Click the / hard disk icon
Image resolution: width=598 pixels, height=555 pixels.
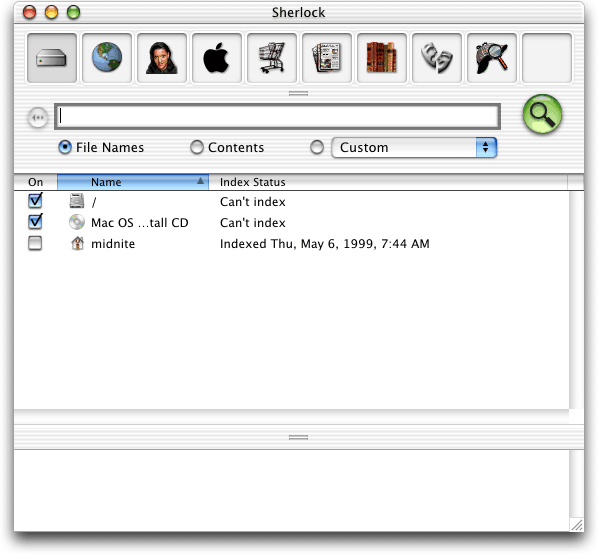pos(77,201)
